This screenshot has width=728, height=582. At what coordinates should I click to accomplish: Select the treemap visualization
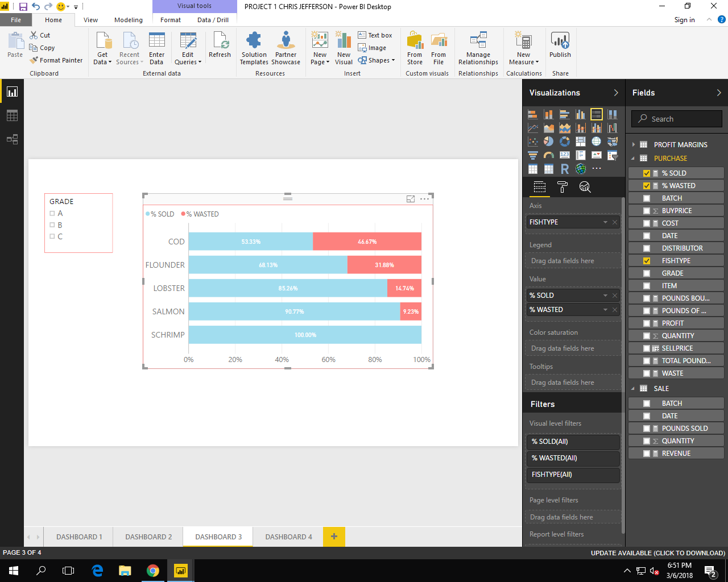pos(581,141)
